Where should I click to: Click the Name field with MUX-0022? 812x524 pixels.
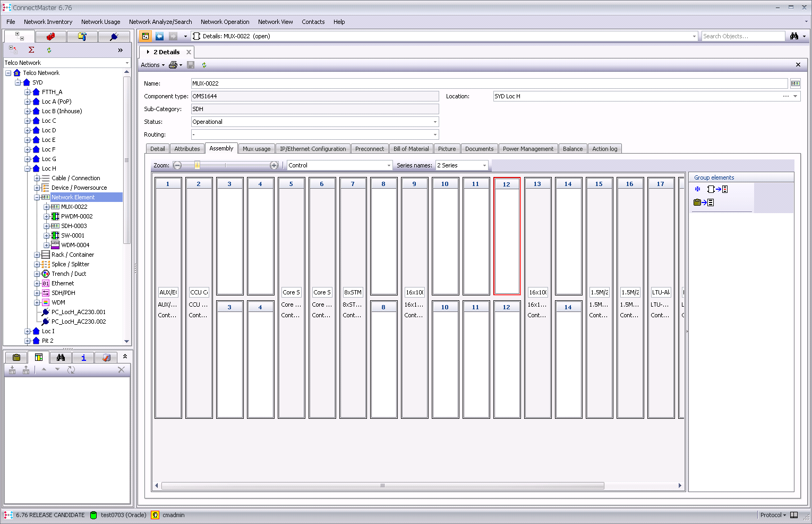(489, 83)
